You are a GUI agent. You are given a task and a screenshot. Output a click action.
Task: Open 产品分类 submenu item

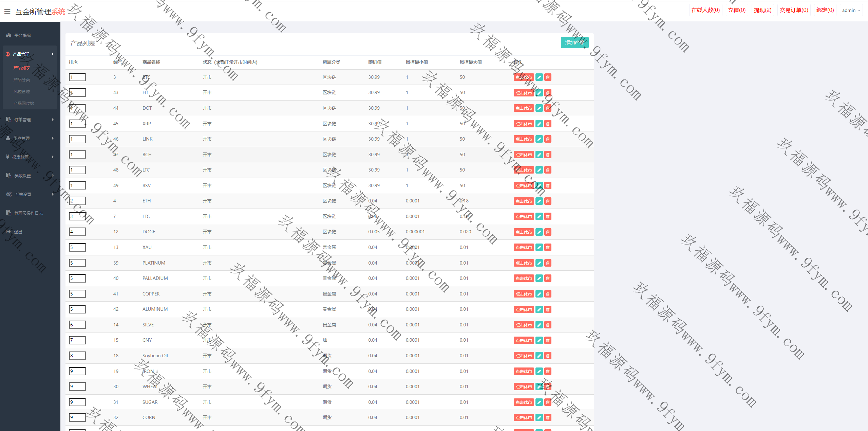[22, 79]
